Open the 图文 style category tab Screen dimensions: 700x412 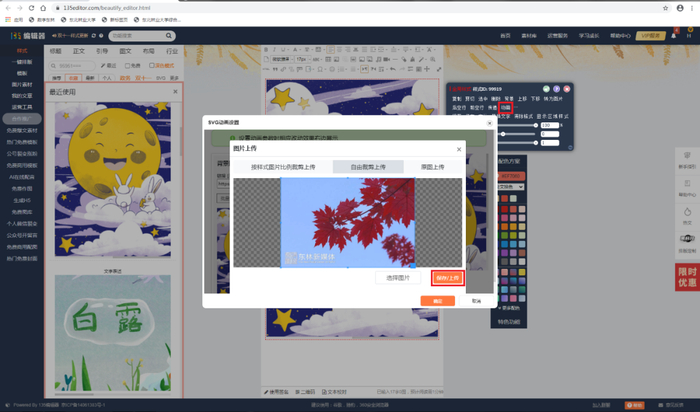coord(125,51)
